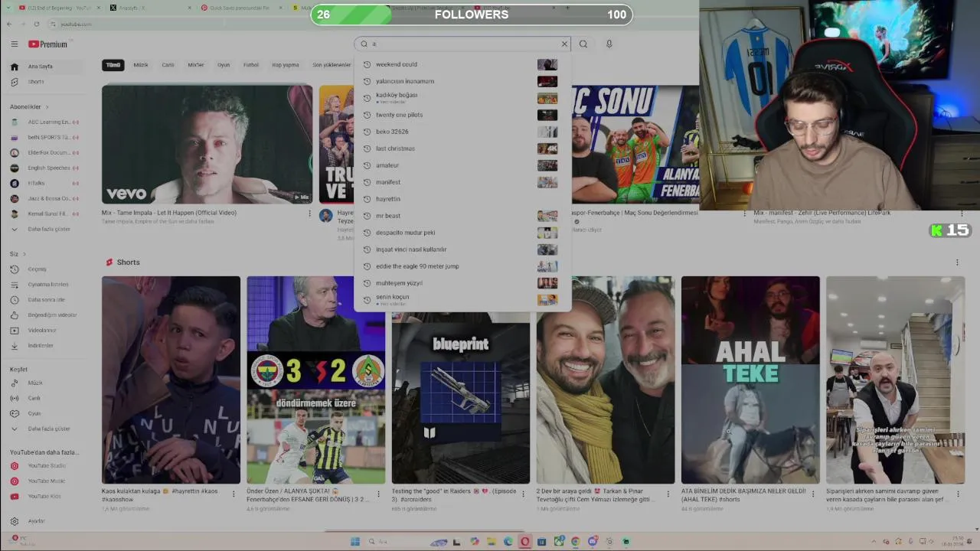Open options for Tame Impala mix video

(x=310, y=214)
